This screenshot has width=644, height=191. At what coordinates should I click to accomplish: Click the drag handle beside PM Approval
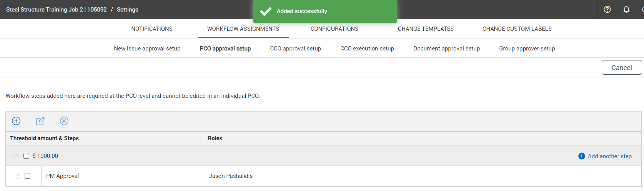[x=18, y=176]
